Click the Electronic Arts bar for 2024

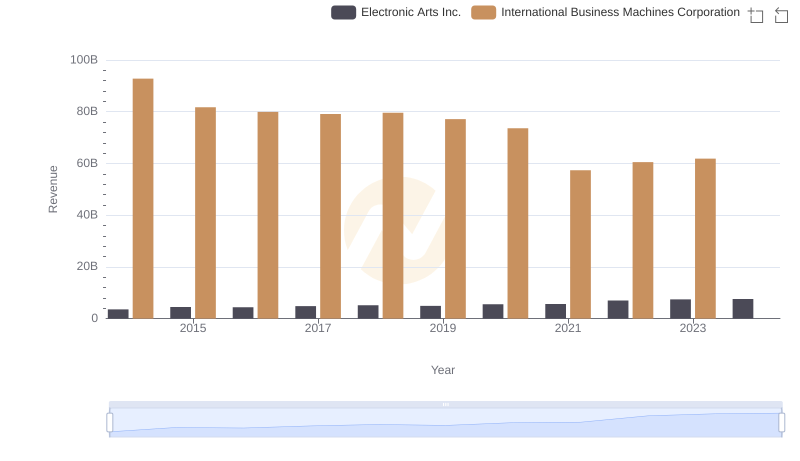tap(743, 309)
